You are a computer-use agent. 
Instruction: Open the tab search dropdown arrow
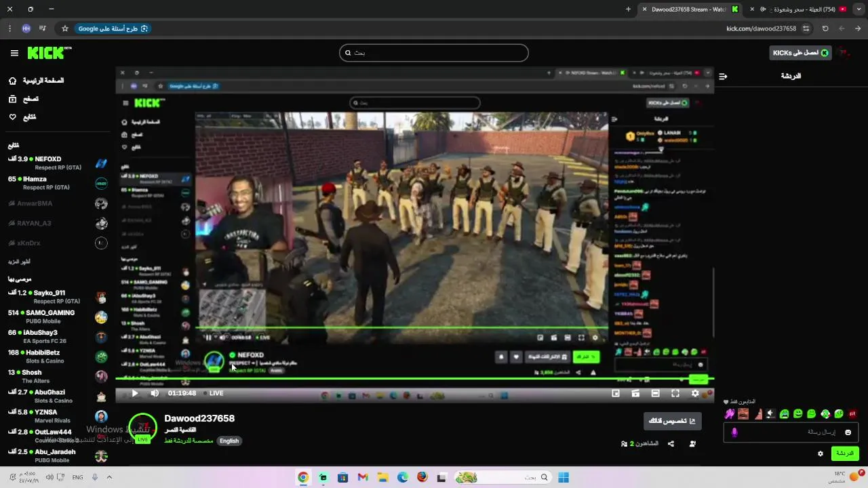pos(858,9)
